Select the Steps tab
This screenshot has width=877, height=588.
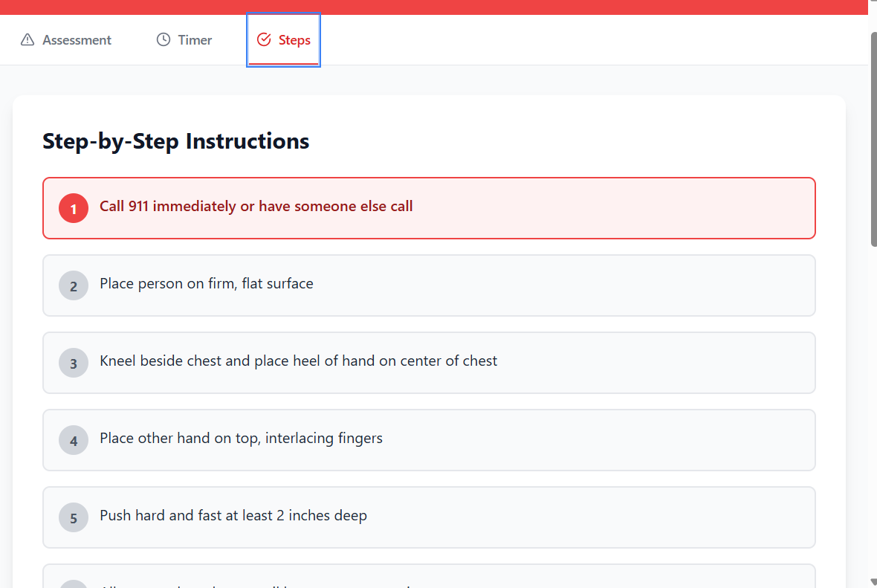click(x=284, y=39)
